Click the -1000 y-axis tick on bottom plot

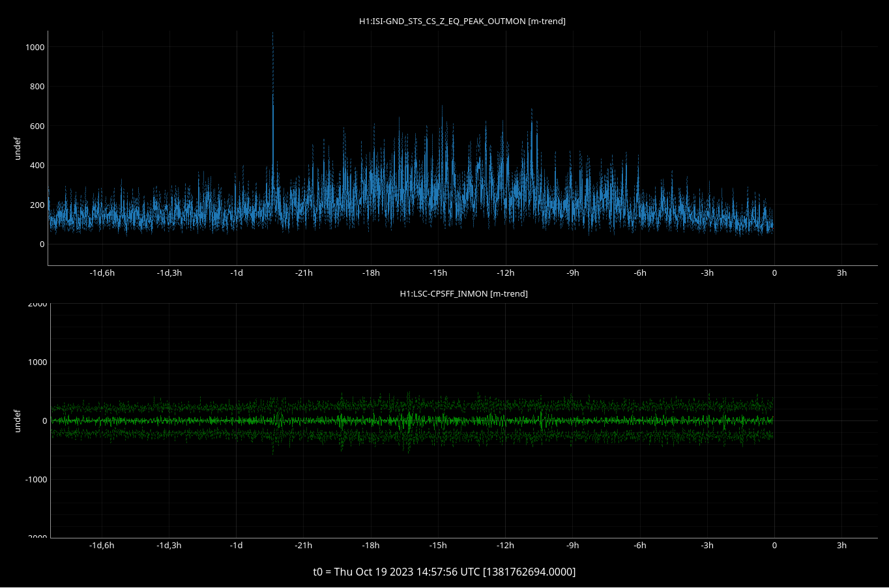(36, 480)
